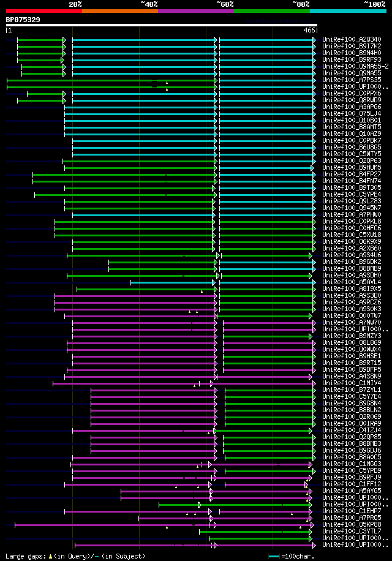Pick the UniRef100_A9S4U6 row label
Screen dimensions: 392x561
[x=352, y=255]
